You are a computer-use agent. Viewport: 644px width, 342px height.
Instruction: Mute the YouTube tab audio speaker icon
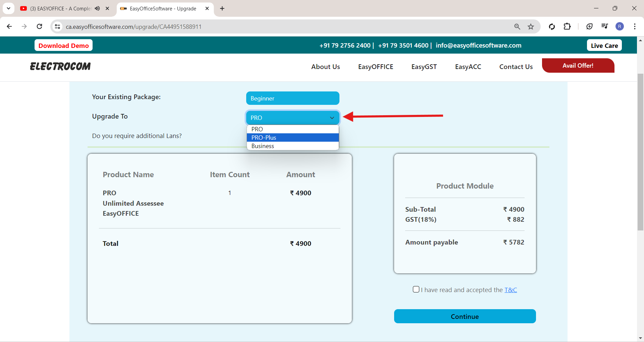(x=97, y=8)
